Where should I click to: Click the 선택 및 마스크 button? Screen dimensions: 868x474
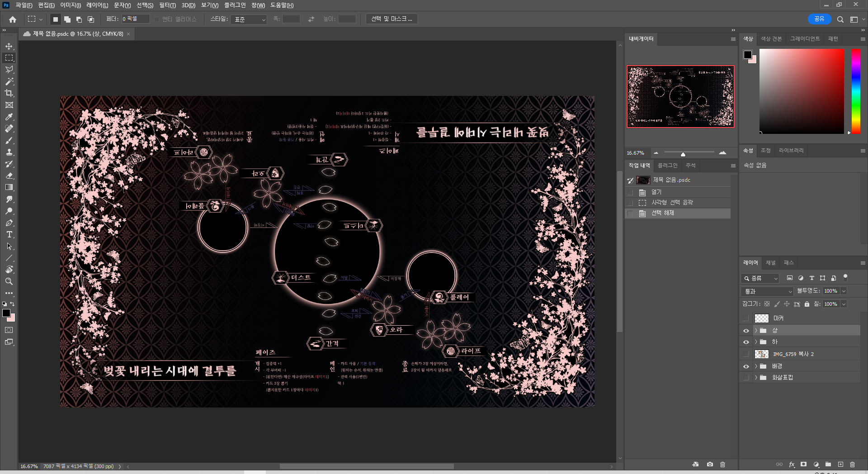click(392, 19)
